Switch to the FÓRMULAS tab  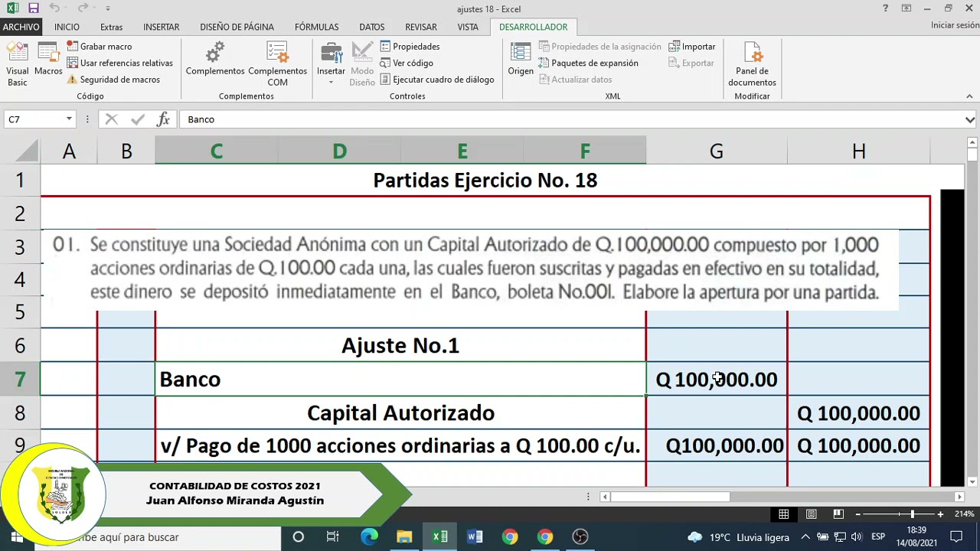[x=316, y=27]
